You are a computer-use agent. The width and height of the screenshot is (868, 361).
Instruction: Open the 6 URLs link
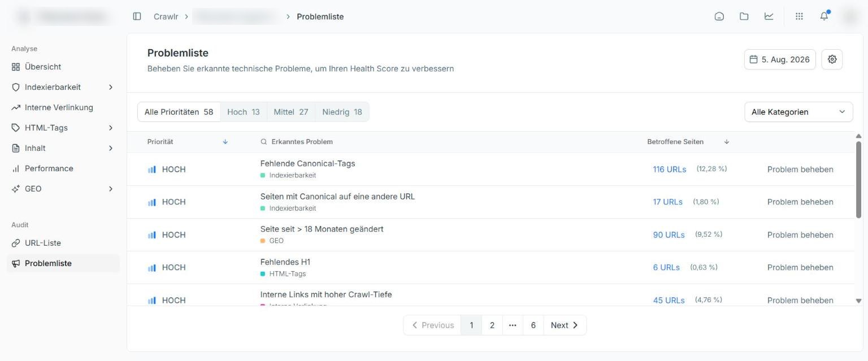[666, 267]
